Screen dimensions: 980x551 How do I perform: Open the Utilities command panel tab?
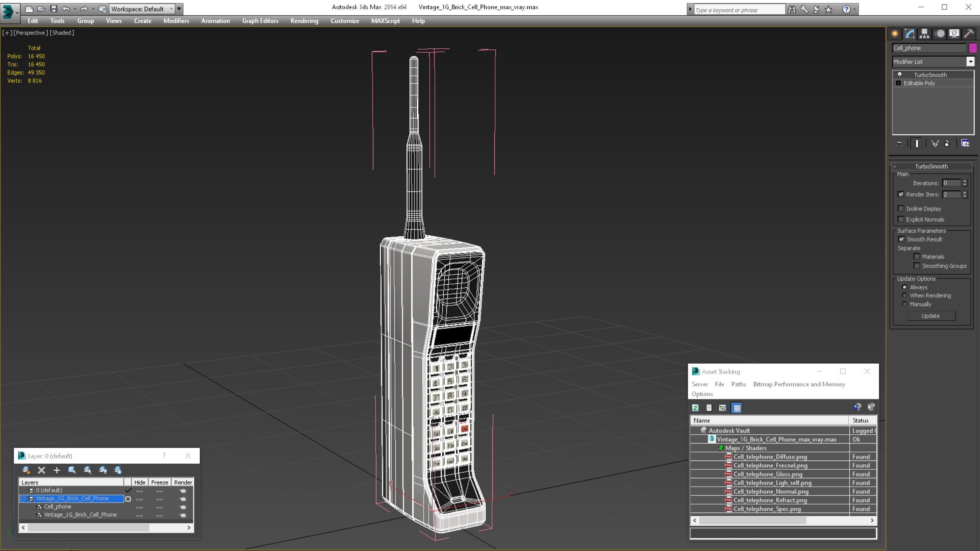pyautogui.click(x=968, y=33)
